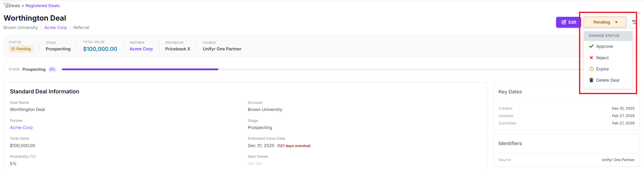Screen dimensions: 644x171
Task: Click the pencil icon in Edit button
Action: tap(564, 22)
